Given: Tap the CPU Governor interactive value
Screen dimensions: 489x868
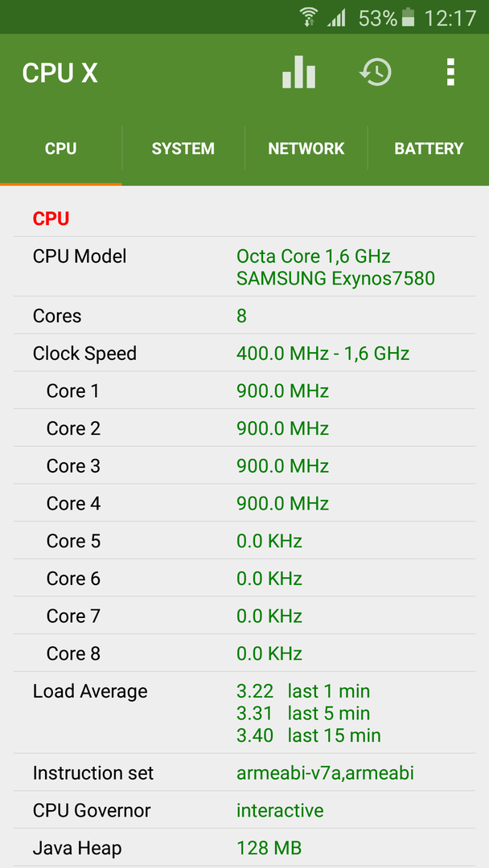Looking at the screenshot, I should pyautogui.click(x=280, y=810).
